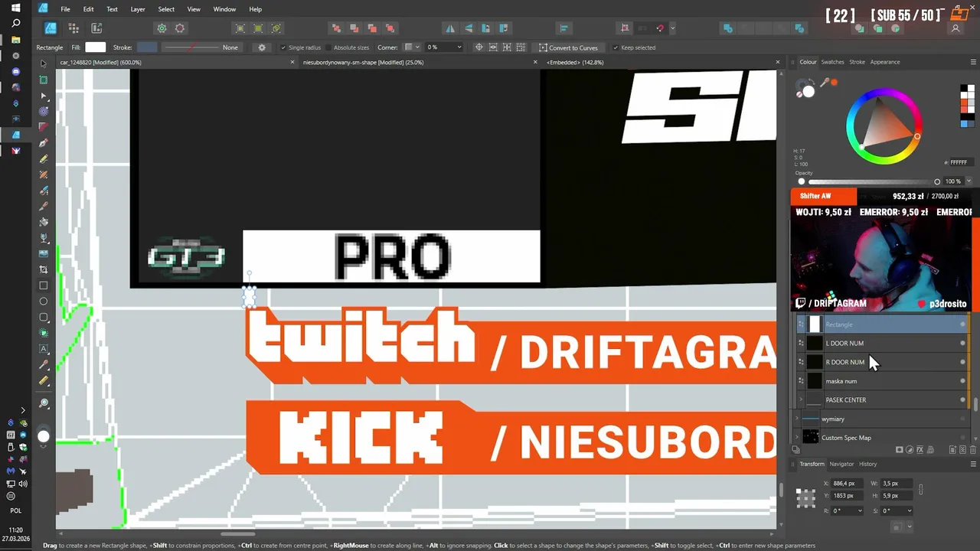980x551 pixels.
Task: Select the Rounded Rectangle tool
Action: [44, 317]
